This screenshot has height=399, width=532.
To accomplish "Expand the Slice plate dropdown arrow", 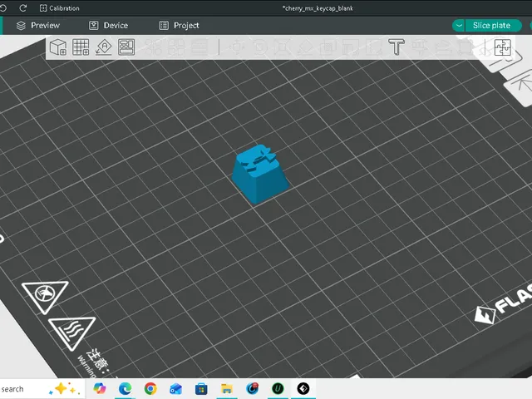I will (x=459, y=26).
